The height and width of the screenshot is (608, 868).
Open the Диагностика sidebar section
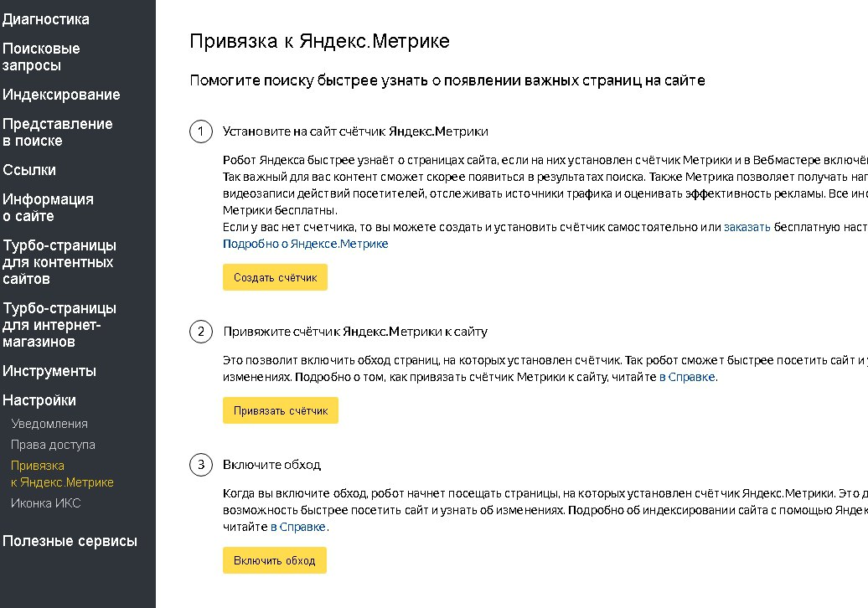click(45, 19)
